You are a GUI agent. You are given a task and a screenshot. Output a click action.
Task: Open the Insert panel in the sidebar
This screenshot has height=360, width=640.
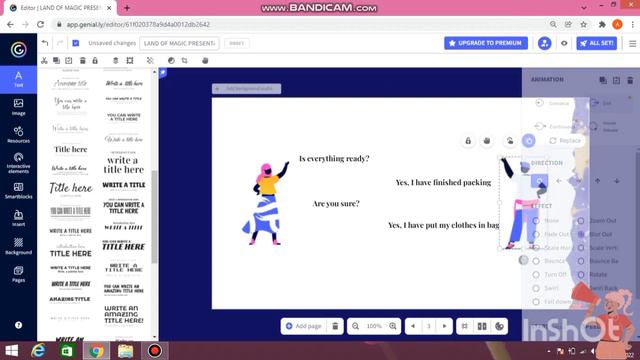click(x=18, y=218)
